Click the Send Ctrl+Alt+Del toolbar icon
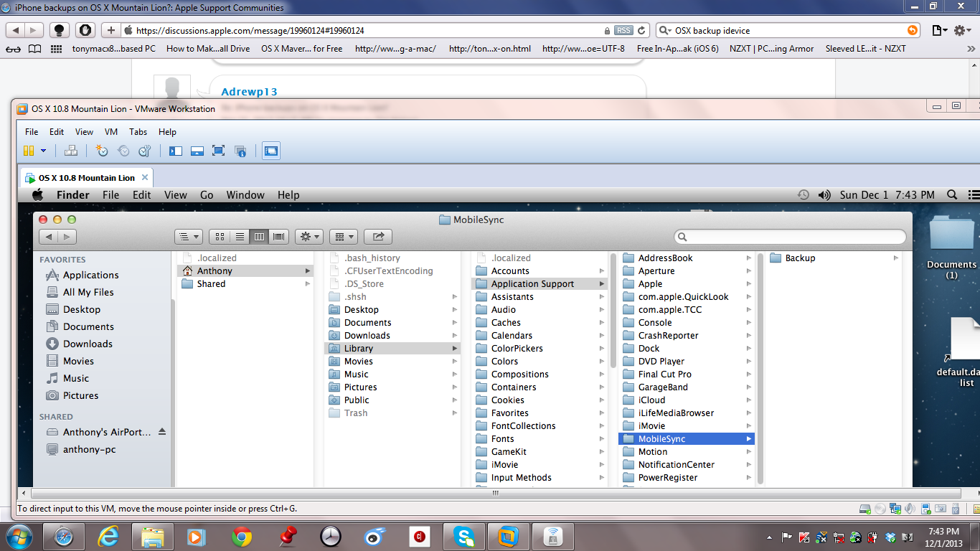980x551 pixels. (70, 151)
